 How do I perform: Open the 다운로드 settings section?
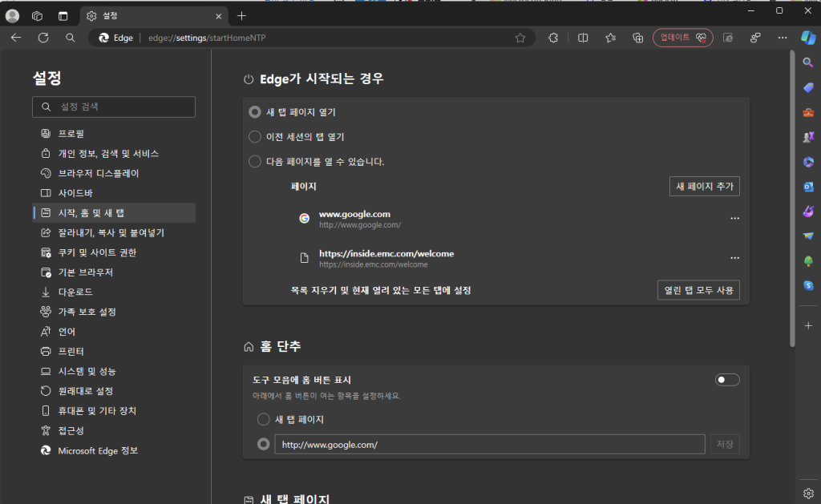point(114,292)
